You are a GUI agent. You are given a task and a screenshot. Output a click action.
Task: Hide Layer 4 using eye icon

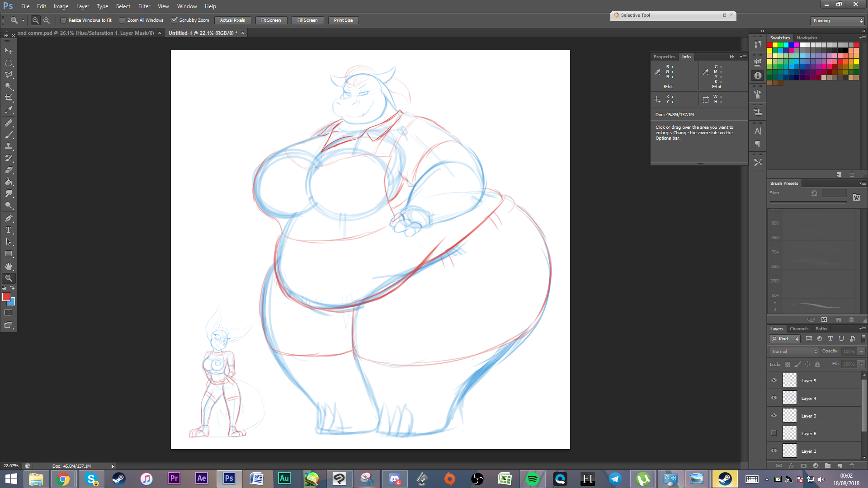click(774, 398)
